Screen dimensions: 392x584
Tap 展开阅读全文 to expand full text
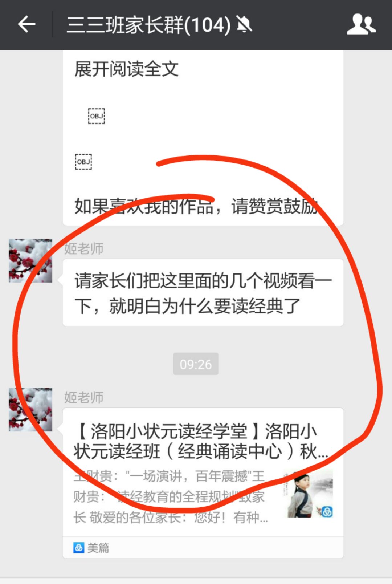click(127, 69)
